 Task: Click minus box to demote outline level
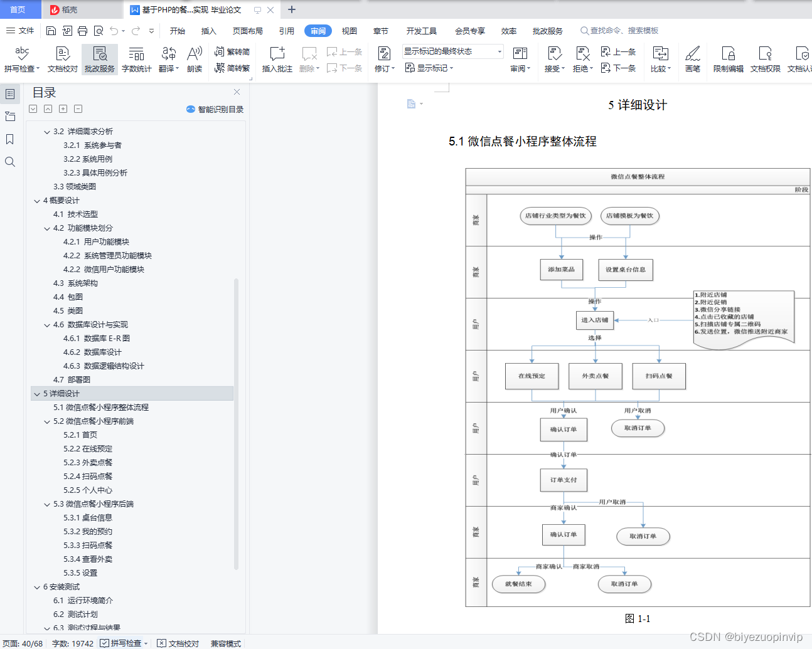click(78, 108)
